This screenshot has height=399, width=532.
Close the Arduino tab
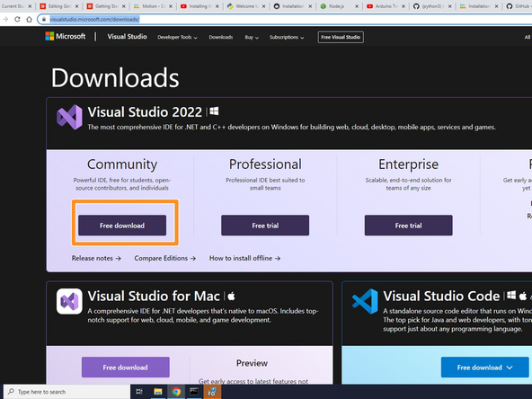pyautogui.click(x=403, y=6)
